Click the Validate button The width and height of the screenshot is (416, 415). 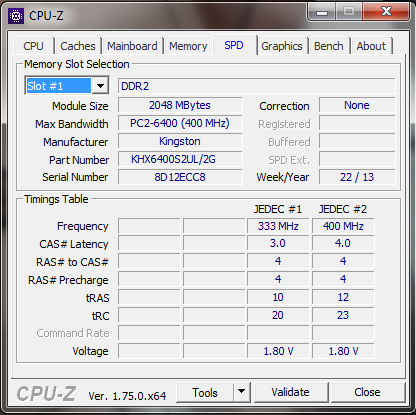[x=290, y=392]
